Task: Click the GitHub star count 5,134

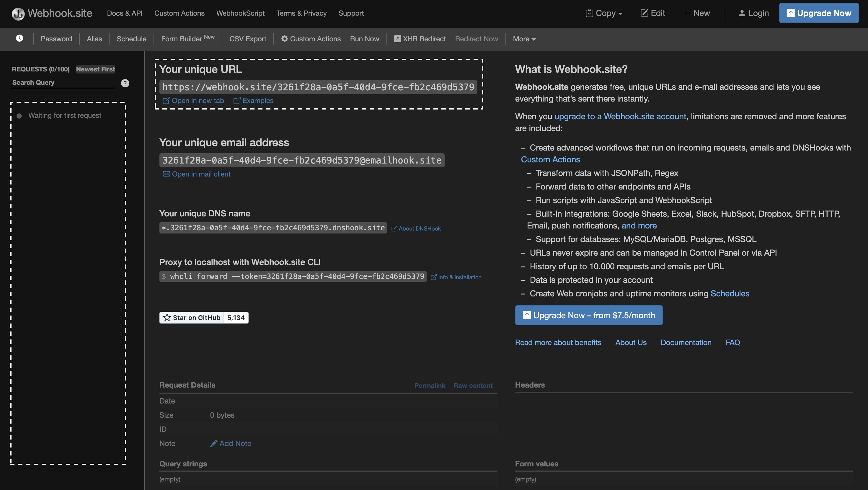Action: [236, 317]
